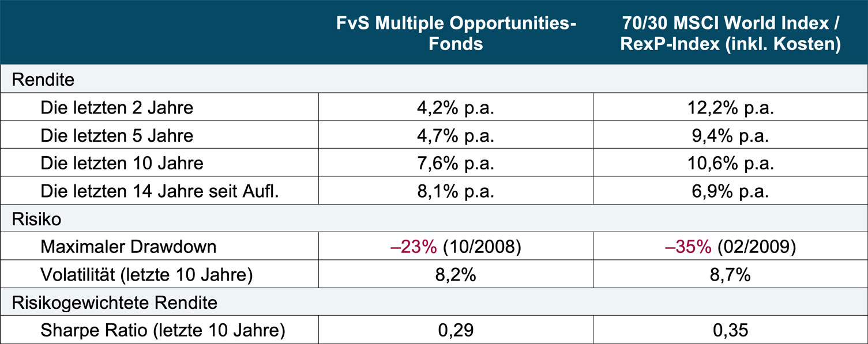This screenshot has width=868, height=344.
Task: Select the Maximaler Drawdown row label
Action: [129, 247]
